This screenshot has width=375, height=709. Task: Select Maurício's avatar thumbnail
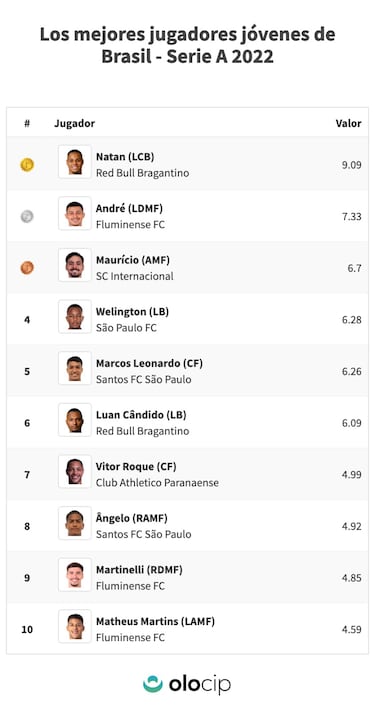75,265
